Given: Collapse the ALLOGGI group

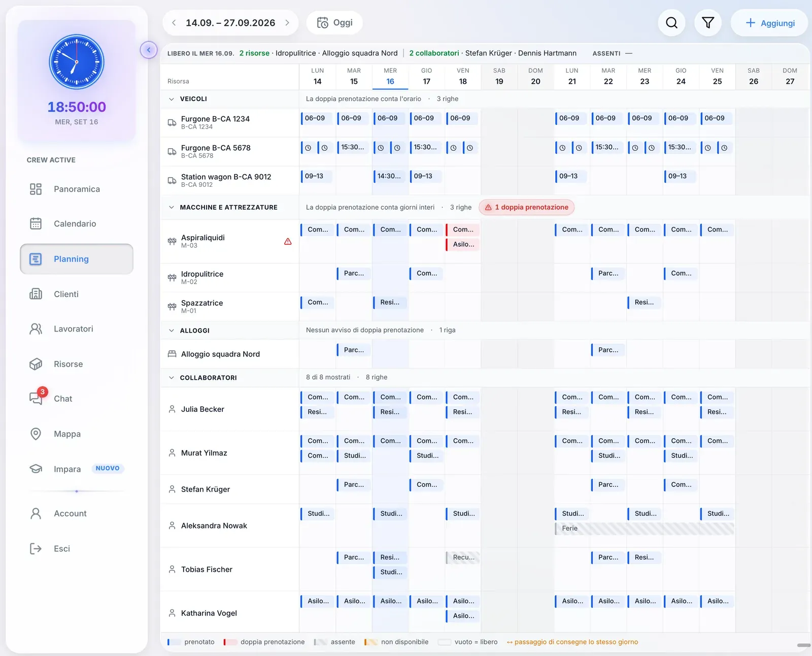Looking at the screenshot, I should 172,331.
